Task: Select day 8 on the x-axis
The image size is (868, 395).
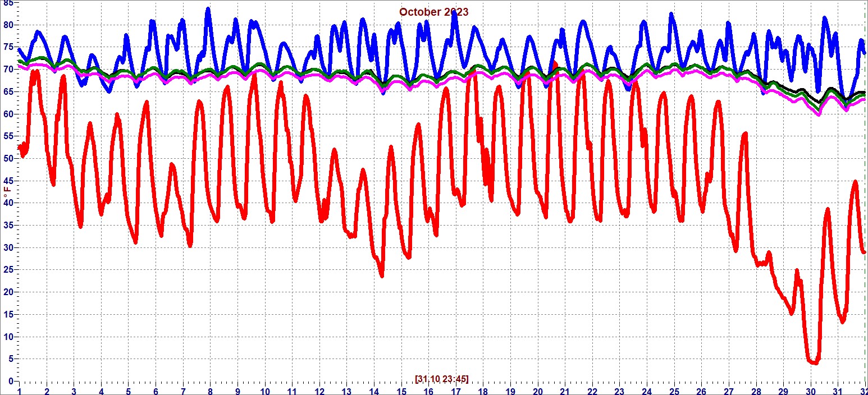Action: tap(210, 391)
